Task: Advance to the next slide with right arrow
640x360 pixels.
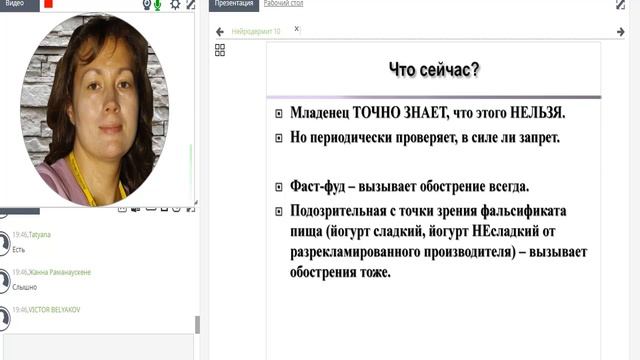Action: (x=620, y=31)
